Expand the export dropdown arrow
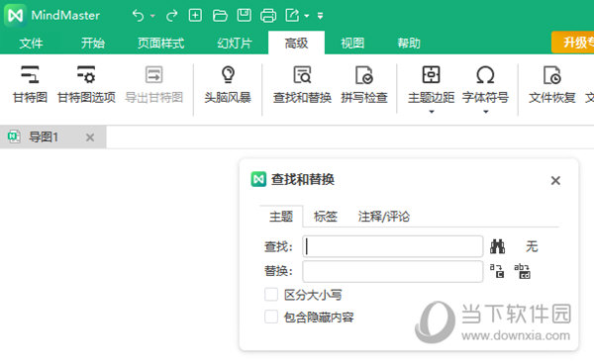Image resolution: width=594 pixels, height=364 pixels. coord(307,16)
